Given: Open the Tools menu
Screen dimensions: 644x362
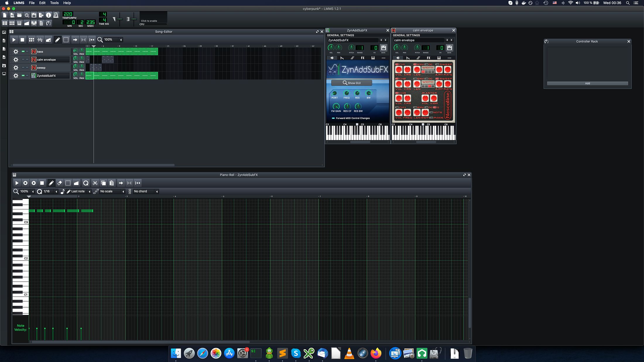Looking at the screenshot, I should (x=54, y=3).
